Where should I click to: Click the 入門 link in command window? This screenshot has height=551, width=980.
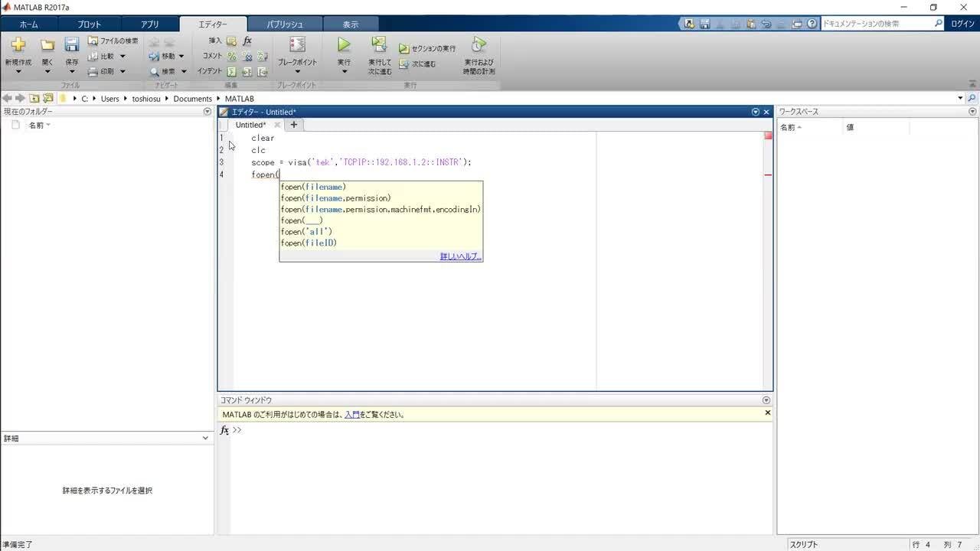point(351,414)
